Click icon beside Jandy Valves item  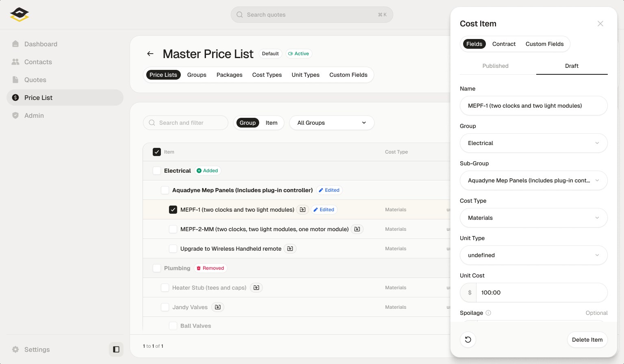pos(218,307)
